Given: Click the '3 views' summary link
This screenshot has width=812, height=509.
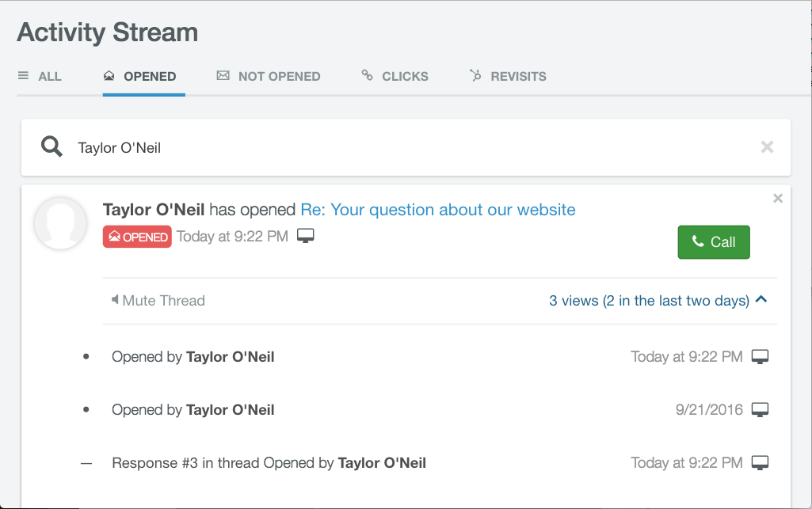Looking at the screenshot, I should (x=650, y=301).
